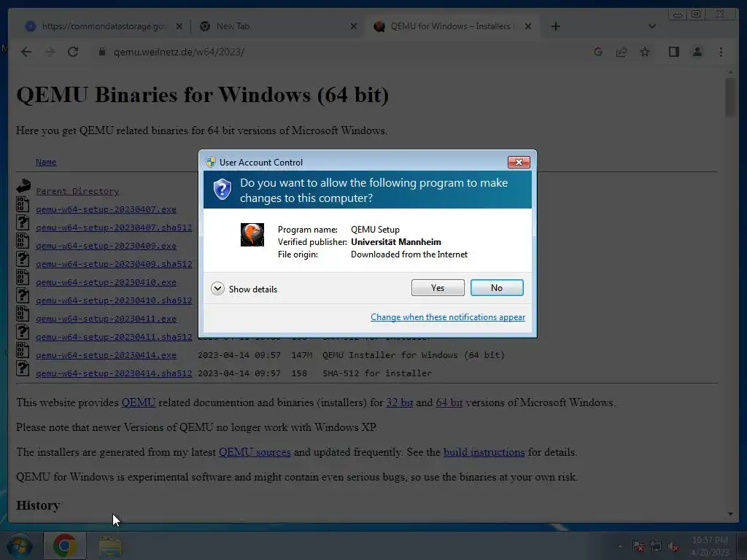Open Parent Directory link
747x560 pixels.
(x=77, y=191)
